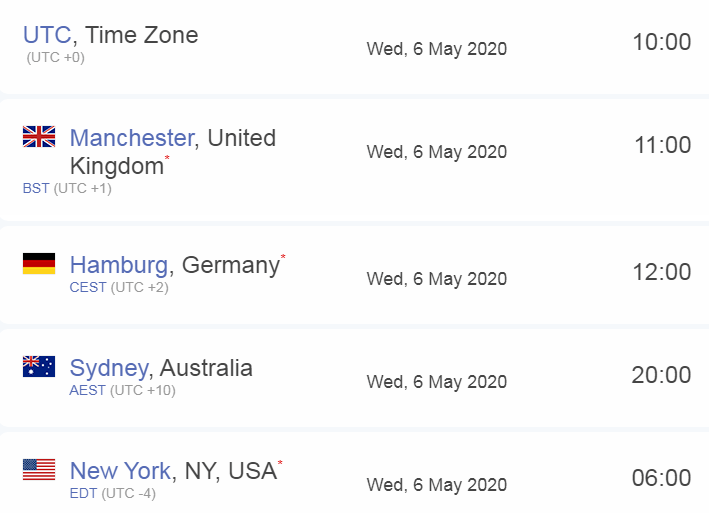Screen dimensions: 709x513
Task: Open the Sydney city link
Action: tap(108, 368)
